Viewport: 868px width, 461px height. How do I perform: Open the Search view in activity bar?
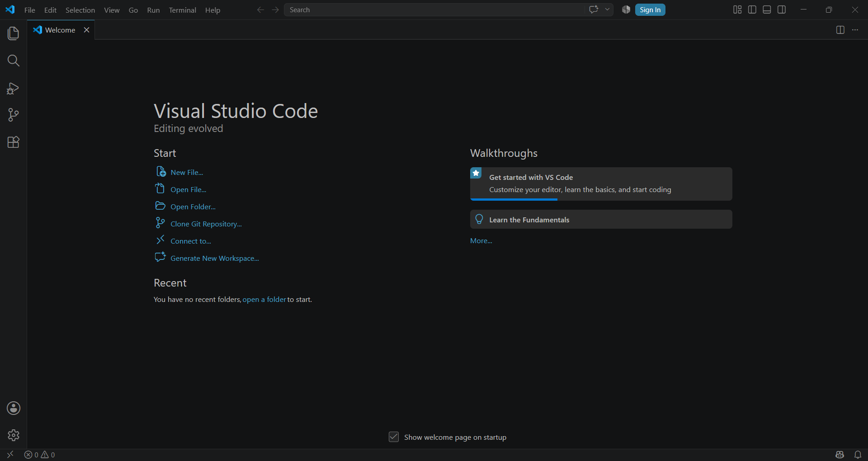[x=14, y=61]
